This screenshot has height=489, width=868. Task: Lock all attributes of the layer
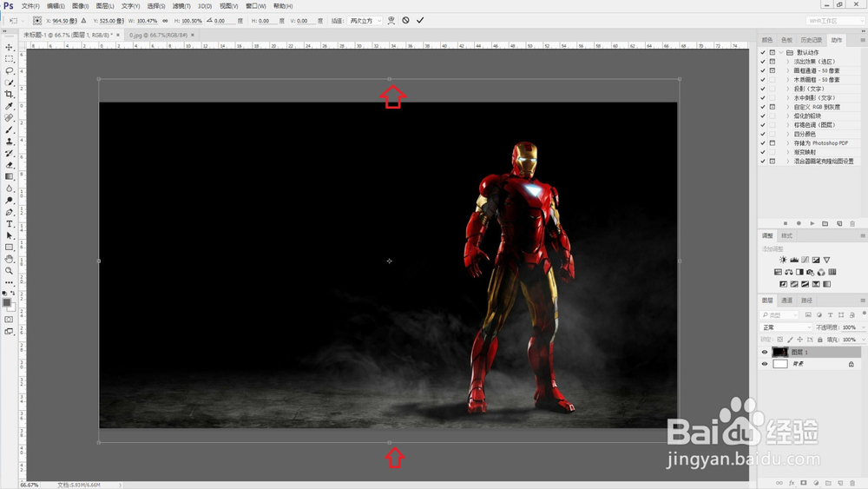[x=820, y=340]
